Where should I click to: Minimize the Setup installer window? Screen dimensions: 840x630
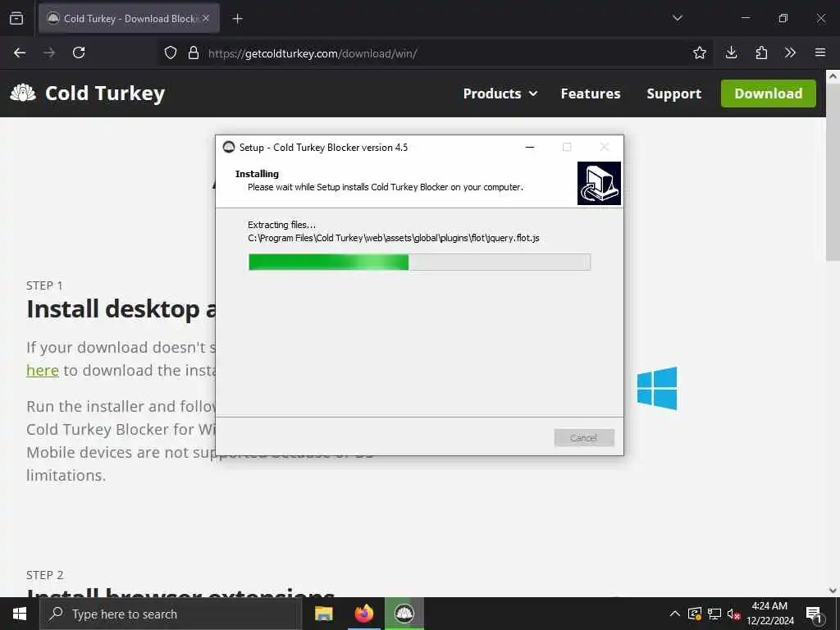pyautogui.click(x=530, y=148)
